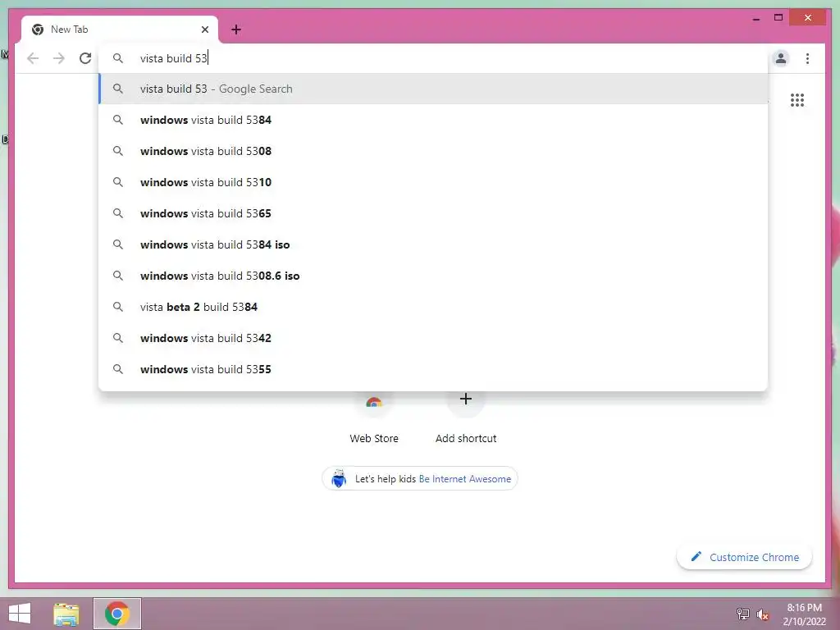Click the search icon beside 'windows vista build 5365'

118,213
